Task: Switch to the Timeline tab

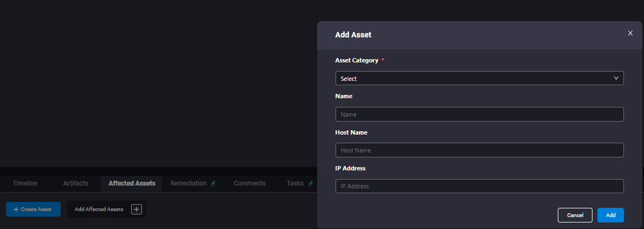Action: (x=25, y=183)
